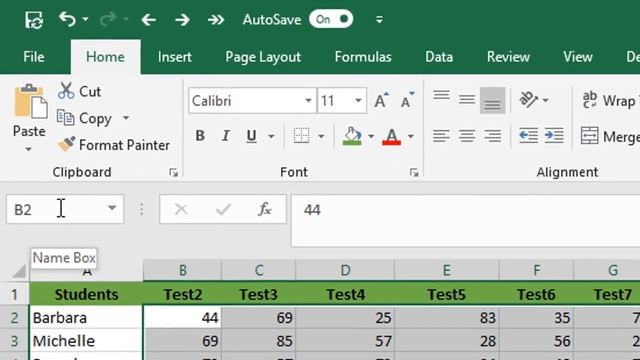This screenshot has height=360, width=640.
Task: Toggle the AutoSave switch off
Action: (x=331, y=19)
